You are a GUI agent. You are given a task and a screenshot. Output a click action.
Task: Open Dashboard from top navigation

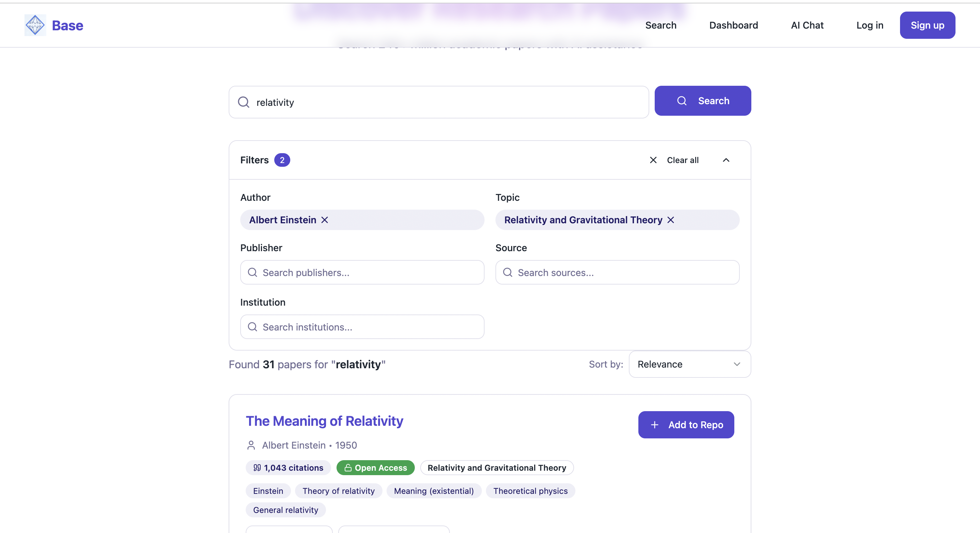point(734,25)
